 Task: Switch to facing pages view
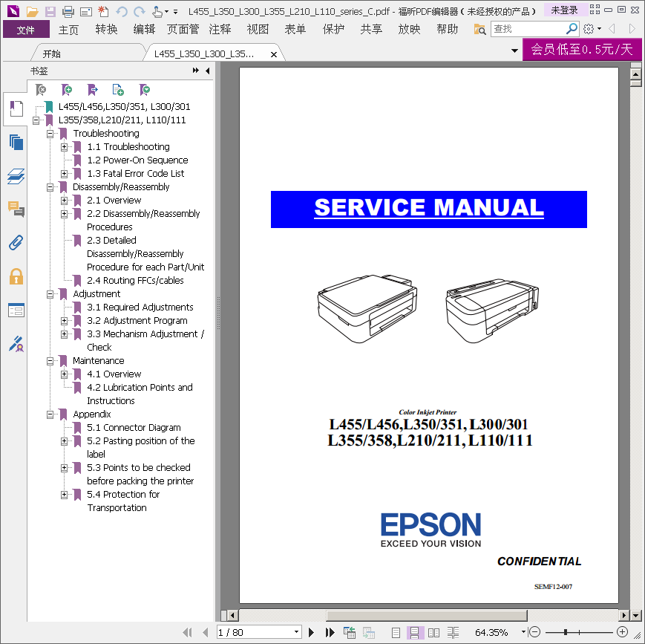(x=433, y=632)
